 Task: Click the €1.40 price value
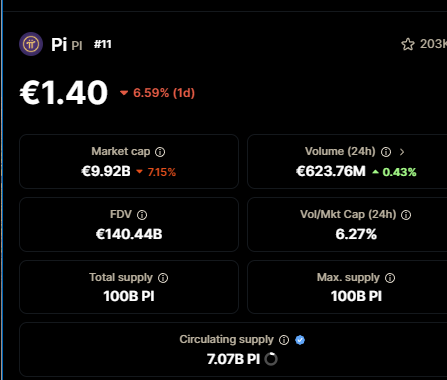coord(64,93)
